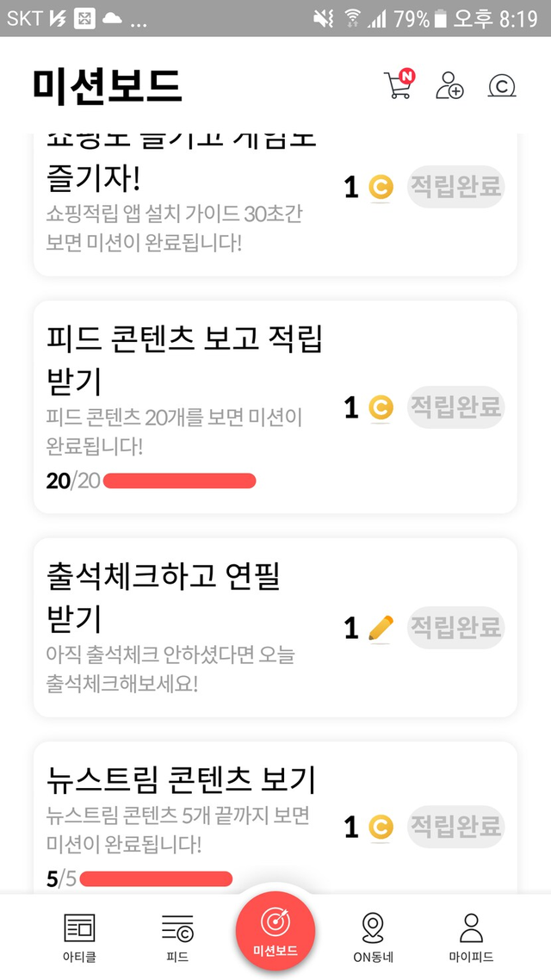
Task: Tap the coin icon beside 피드 콘텐츠 mission
Action: (x=381, y=406)
